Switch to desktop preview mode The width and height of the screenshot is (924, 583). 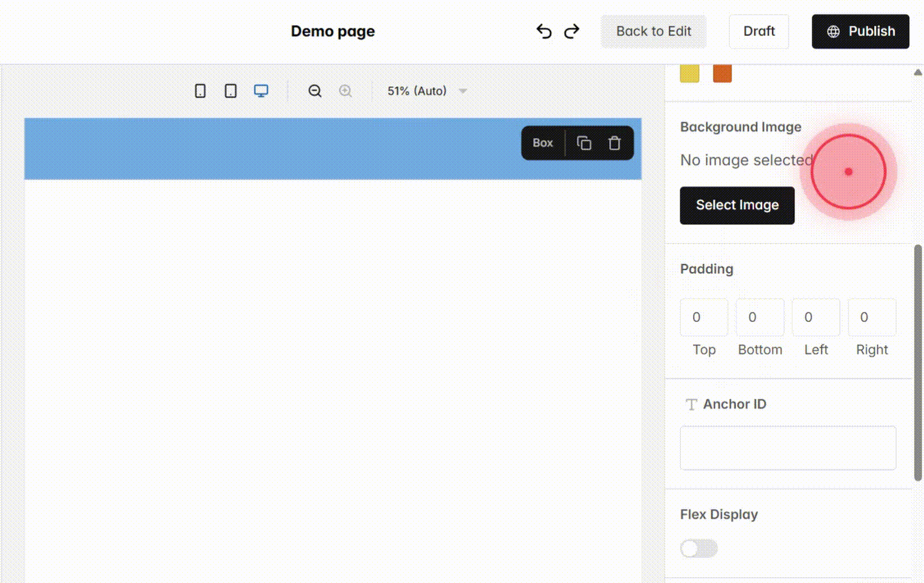pyautogui.click(x=261, y=90)
